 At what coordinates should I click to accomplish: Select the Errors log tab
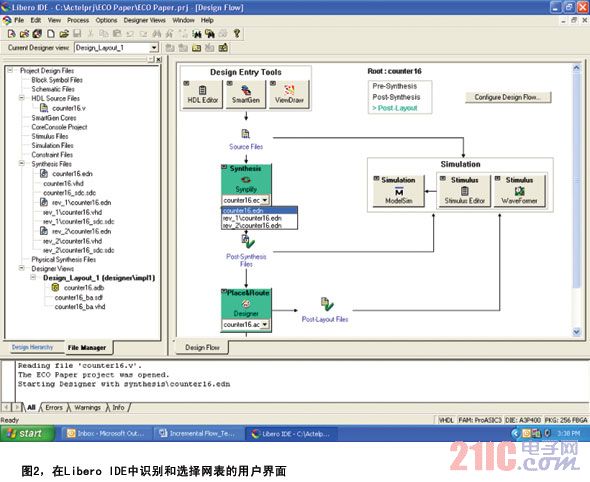click(x=54, y=407)
